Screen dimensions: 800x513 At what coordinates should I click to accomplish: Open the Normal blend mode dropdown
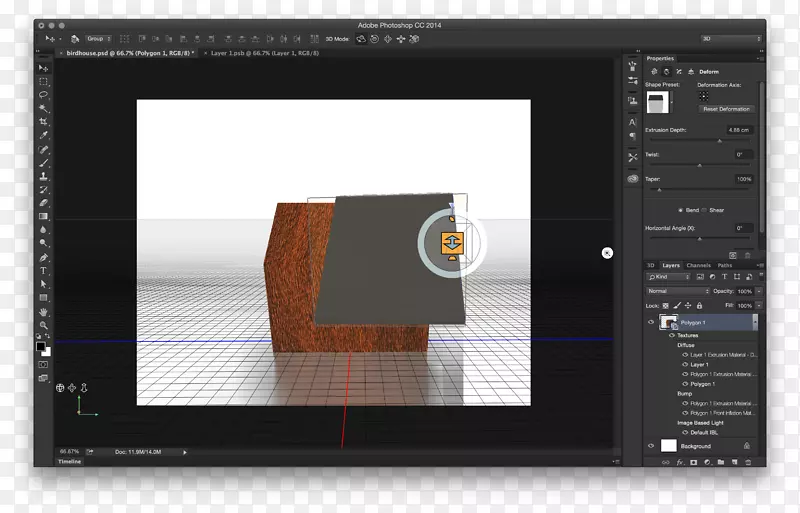pos(677,291)
